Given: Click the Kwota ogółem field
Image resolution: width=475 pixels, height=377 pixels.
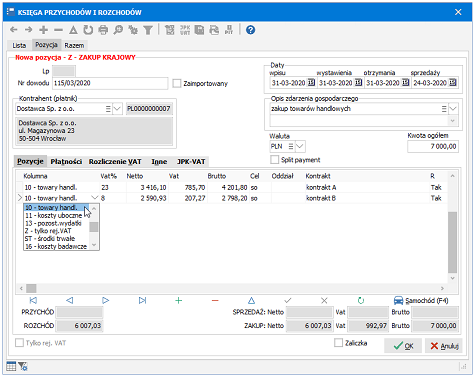Looking at the screenshot, I should 433,146.
